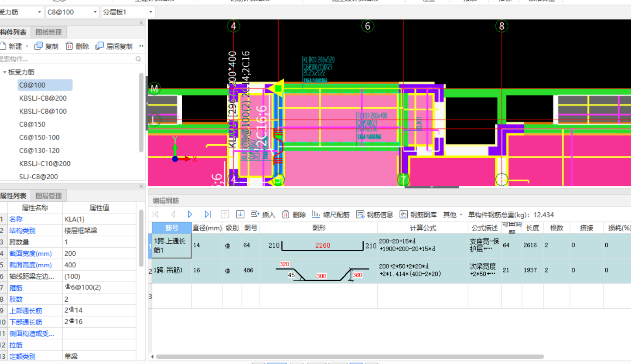
Task: Click the search magnifier icon in component search
Action: 138,59
